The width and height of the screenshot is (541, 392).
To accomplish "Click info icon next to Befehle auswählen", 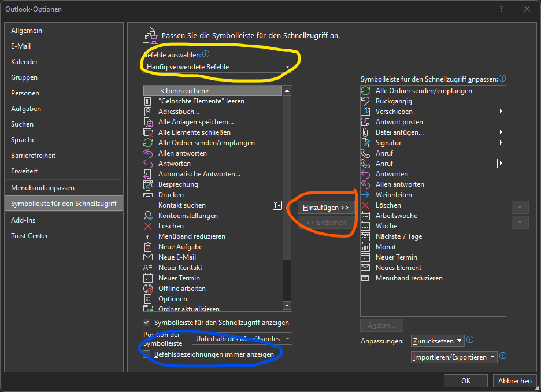I will (x=206, y=54).
